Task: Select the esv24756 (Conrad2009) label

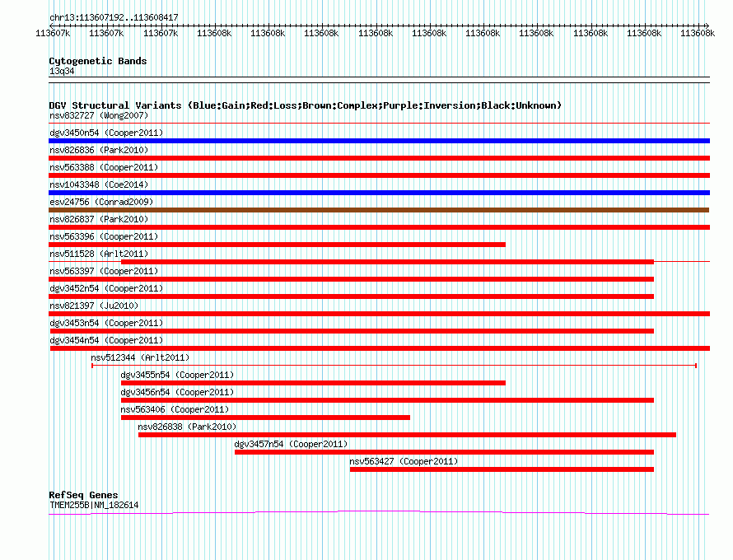Action: (101, 202)
